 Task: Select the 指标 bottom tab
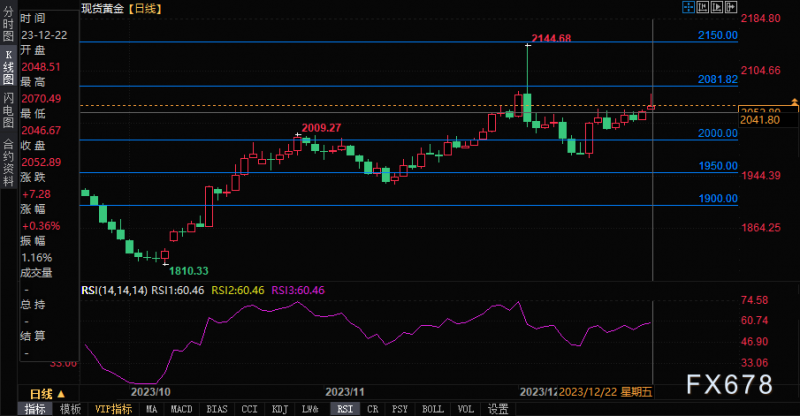(35, 409)
